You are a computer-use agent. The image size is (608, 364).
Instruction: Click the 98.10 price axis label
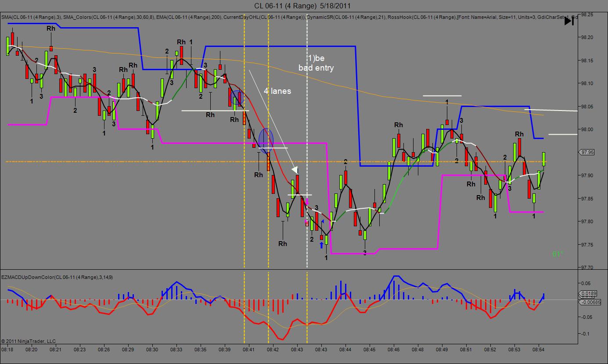[587, 83]
